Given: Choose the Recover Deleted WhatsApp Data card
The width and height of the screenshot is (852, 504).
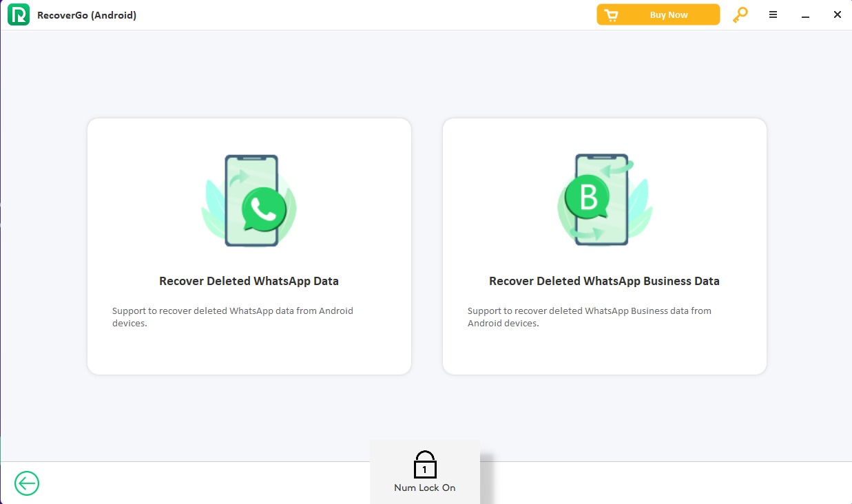Looking at the screenshot, I should pos(249,344).
